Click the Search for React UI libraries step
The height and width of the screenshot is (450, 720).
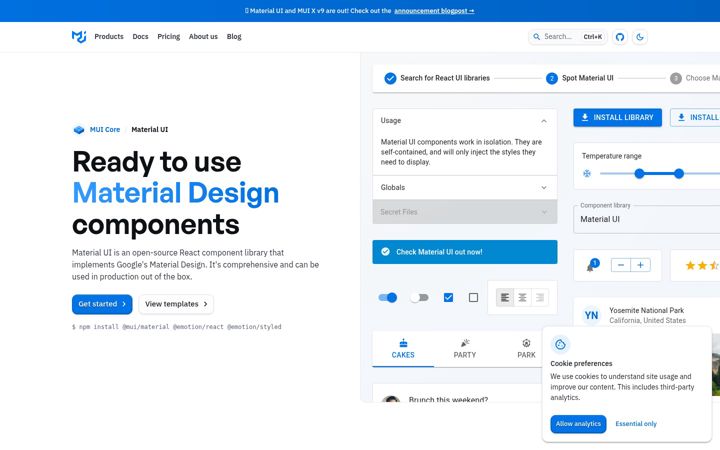point(437,78)
